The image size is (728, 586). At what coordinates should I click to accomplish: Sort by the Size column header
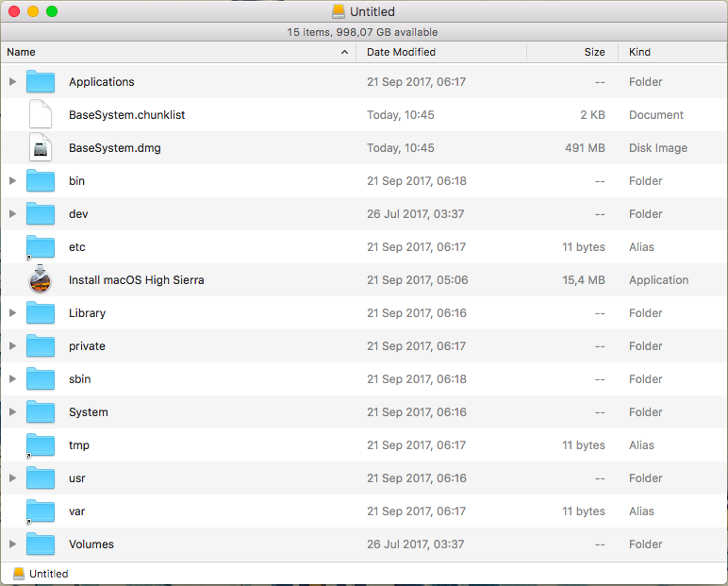[572, 52]
